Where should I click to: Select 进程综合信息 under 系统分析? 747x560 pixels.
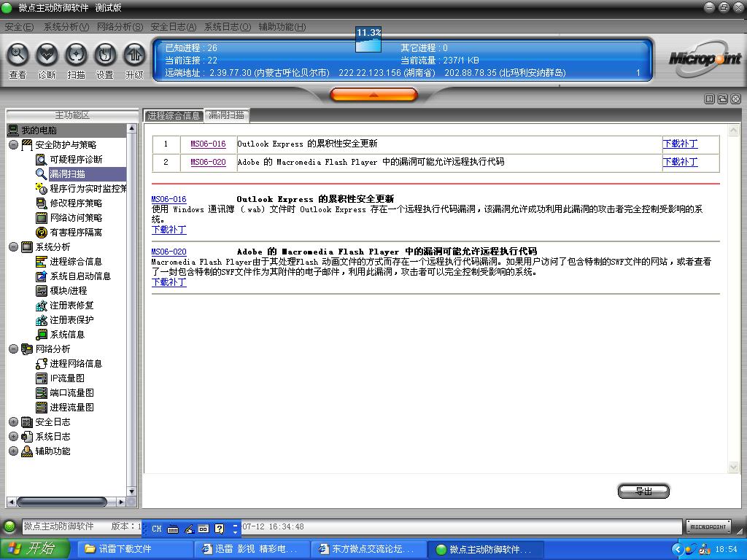tap(69, 262)
